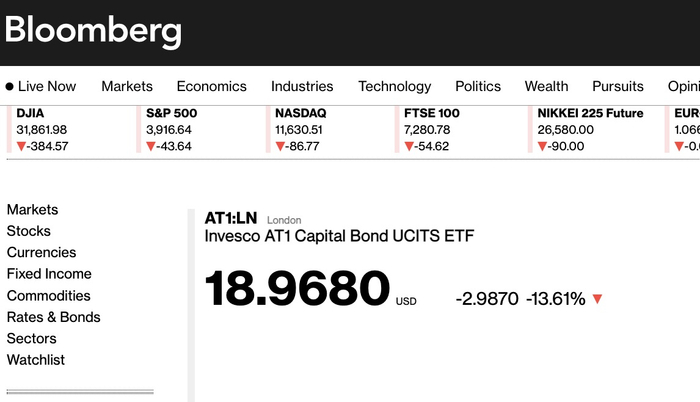
Task: Click the red down arrow under NIKKEI 225 Future
Action: pos(543,147)
